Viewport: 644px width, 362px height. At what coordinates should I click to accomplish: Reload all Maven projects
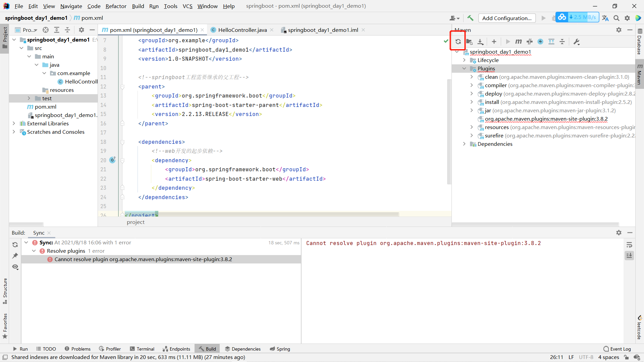(x=458, y=42)
